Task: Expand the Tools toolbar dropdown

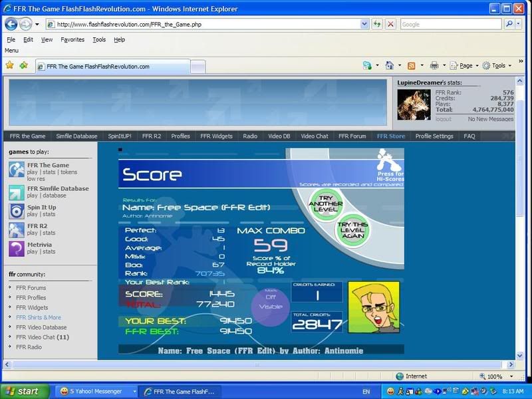Action: [499, 66]
